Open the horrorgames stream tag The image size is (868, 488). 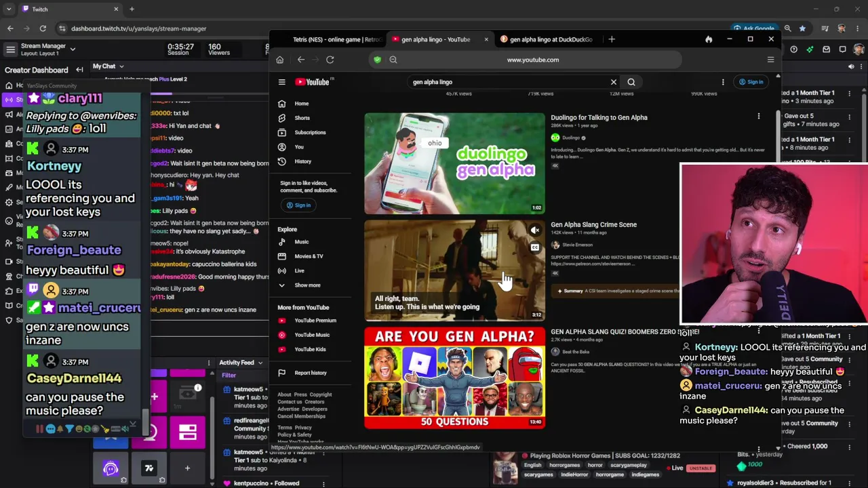point(564,466)
